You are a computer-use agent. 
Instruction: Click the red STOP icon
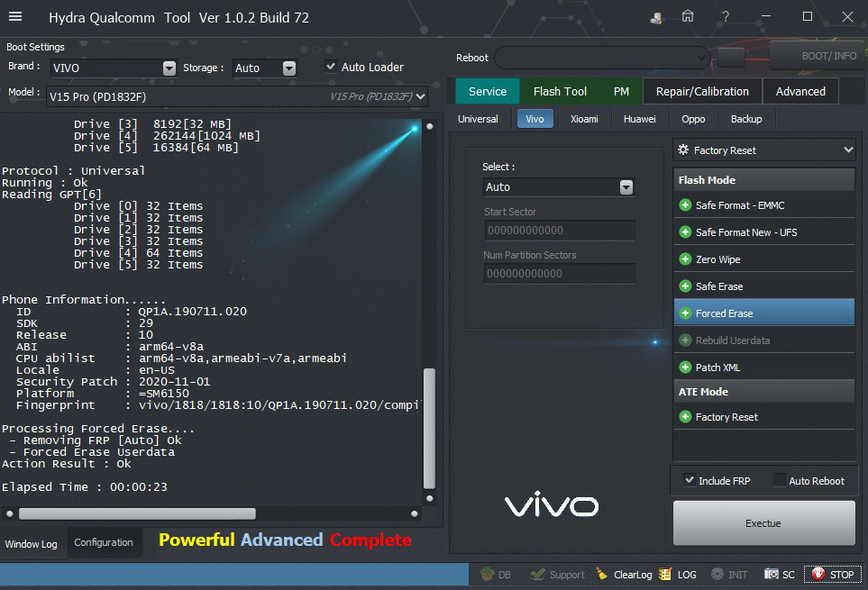pos(818,575)
